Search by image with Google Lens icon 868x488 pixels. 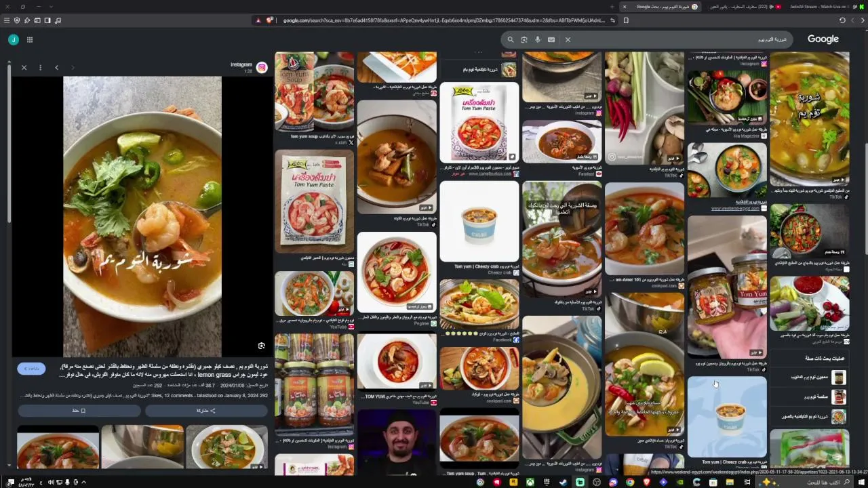(x=524, y=39)
